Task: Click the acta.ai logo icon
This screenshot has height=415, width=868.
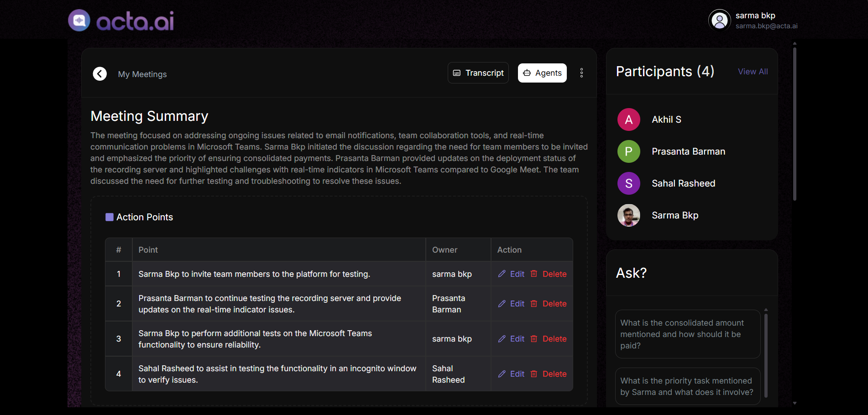Action: point(78,20)
